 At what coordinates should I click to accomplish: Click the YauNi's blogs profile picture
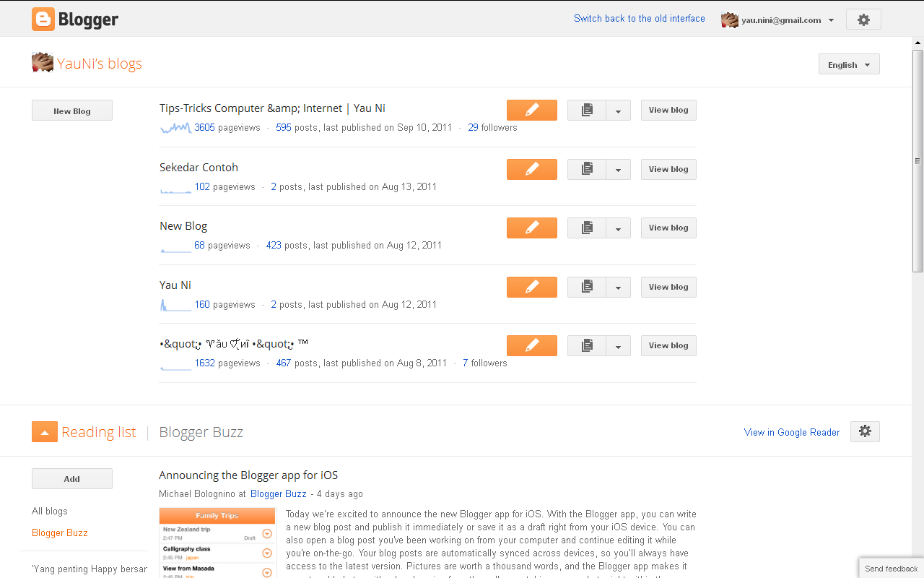(43, 63)
